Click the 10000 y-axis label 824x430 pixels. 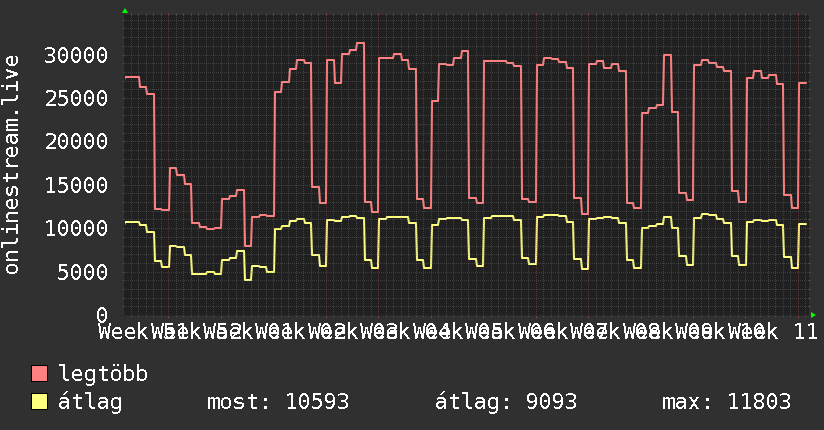76,228
